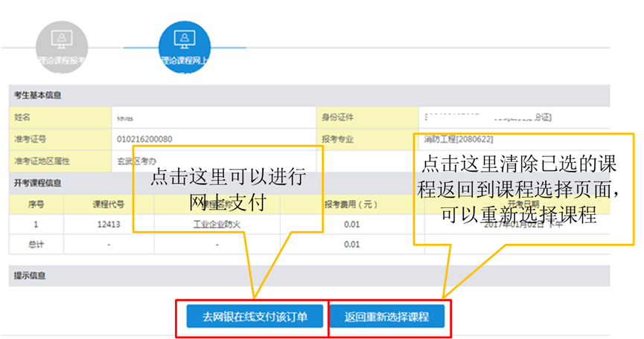Click the grey theory course registration step icon
This screenshot has width=644, height=339.
61,37
